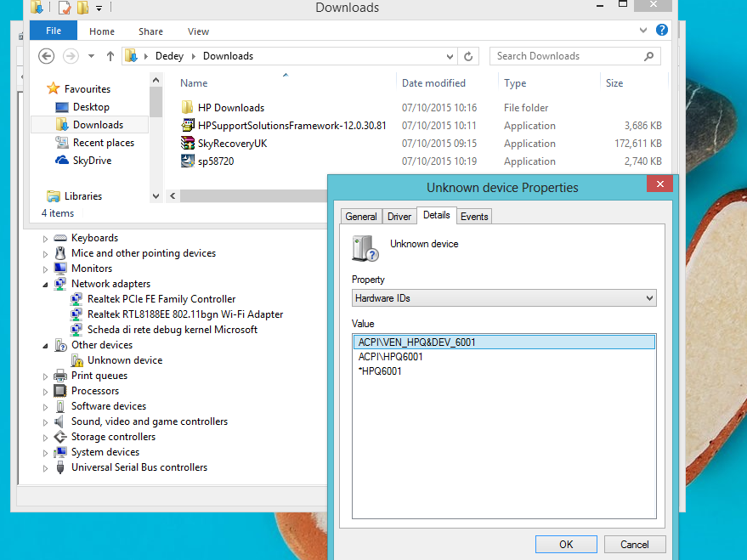Expand the Monitors node

pos(45,269)
